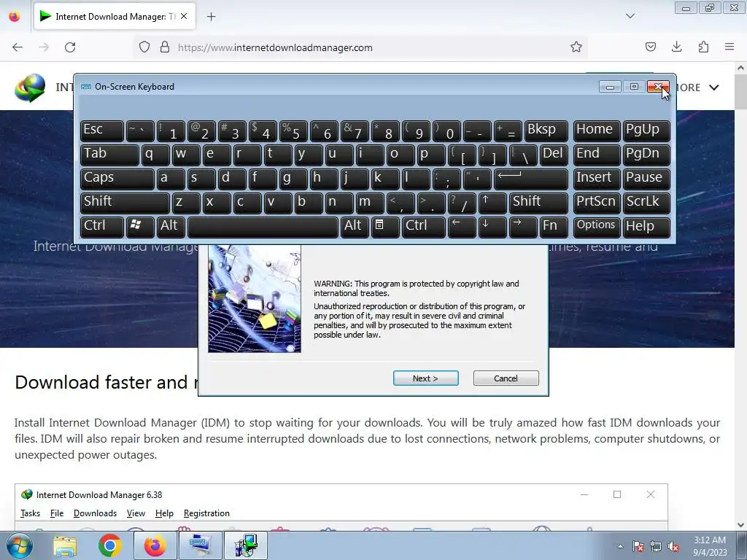Open View menu in IDM screenshot
This screenshot has height=560, width=747.
(x=136, y=513)
